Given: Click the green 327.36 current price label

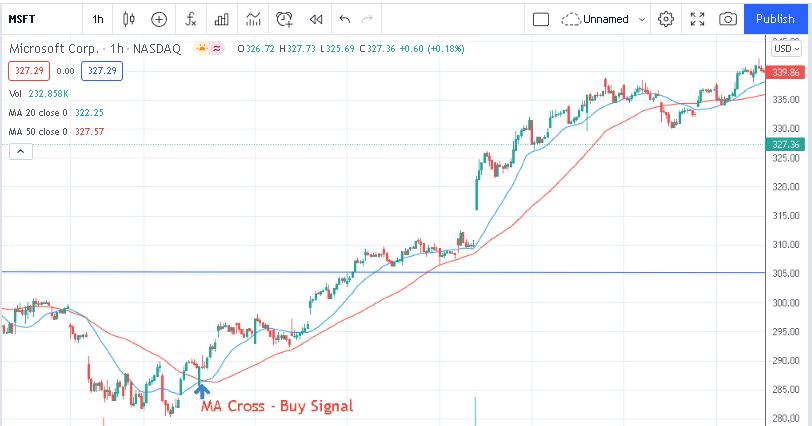Looking at the screenshot, I should point(785,144).
